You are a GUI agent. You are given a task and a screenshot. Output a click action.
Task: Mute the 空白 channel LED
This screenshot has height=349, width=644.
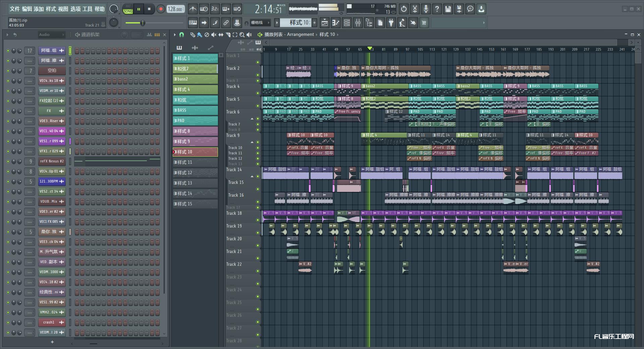point(8,71)
